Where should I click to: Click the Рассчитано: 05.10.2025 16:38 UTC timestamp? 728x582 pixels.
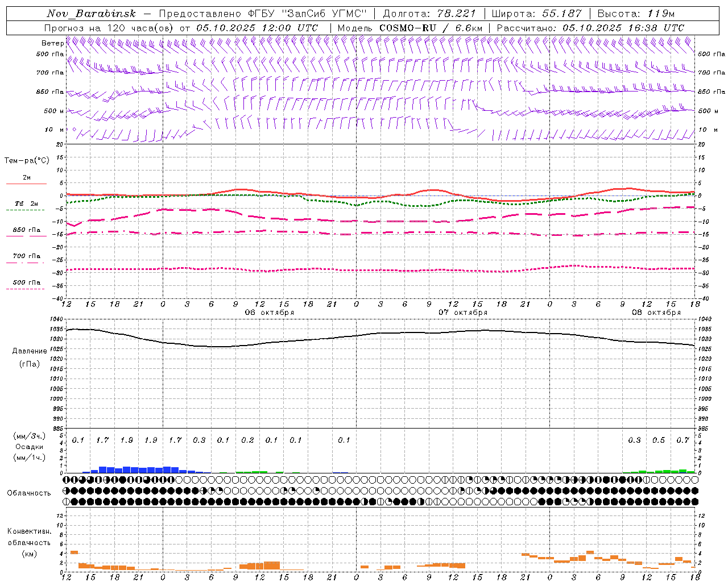590,28
